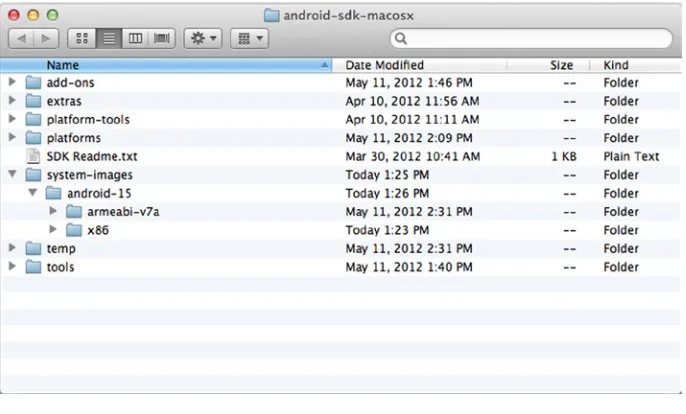The width and height of the screenshot is (686, 414).
Task: Select the armeabi-v7a folder icon
Action: 74,211
